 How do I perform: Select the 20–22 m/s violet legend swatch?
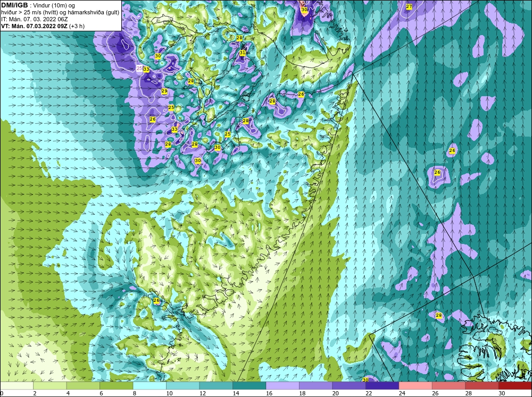tap(349, 386)
